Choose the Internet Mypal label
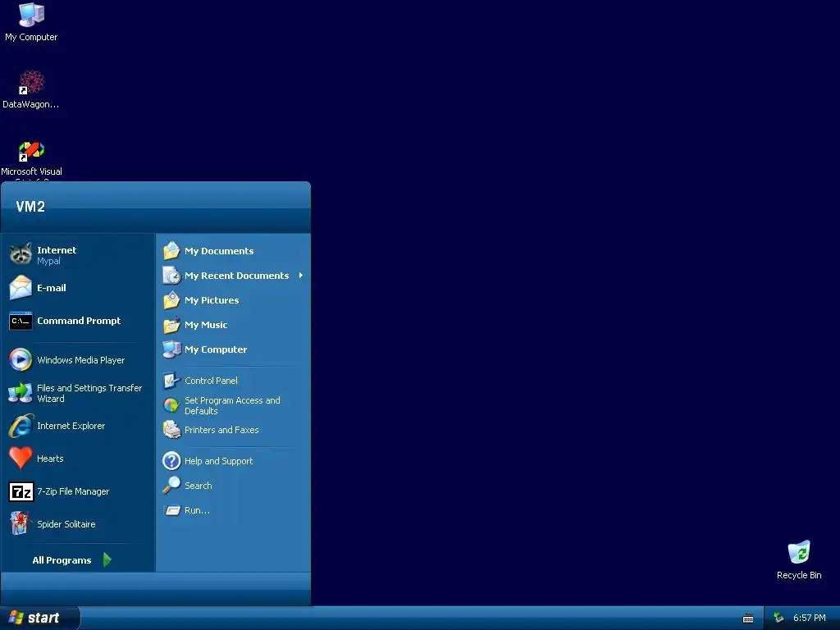Screen dimensions: 840x630 57,255
